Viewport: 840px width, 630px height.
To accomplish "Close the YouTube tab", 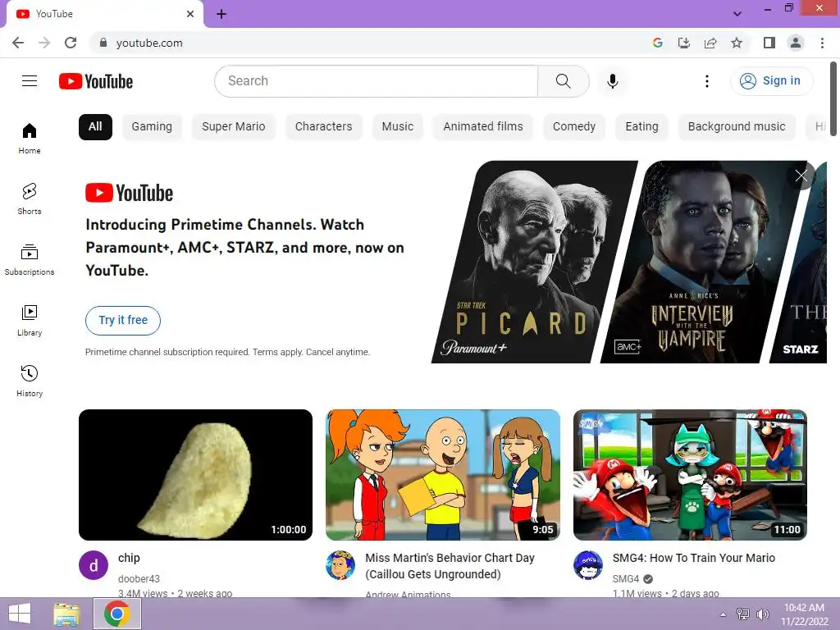I will (x=190, y=14).
